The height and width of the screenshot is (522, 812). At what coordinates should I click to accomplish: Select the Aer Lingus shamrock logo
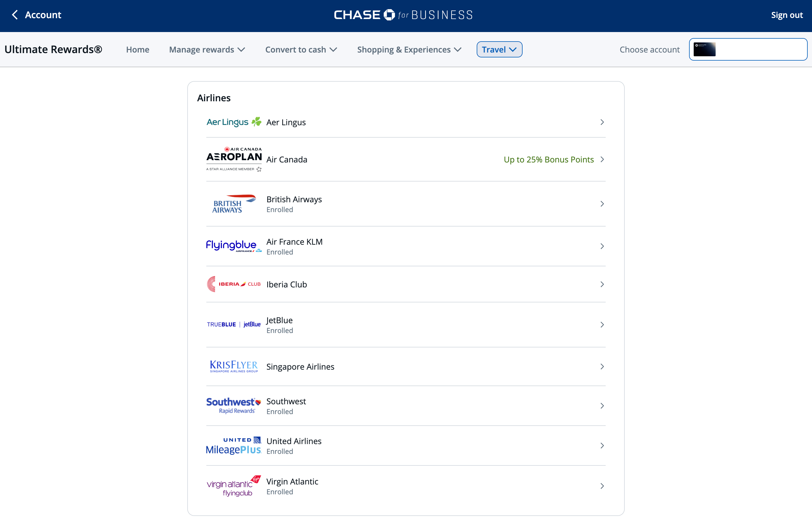234,122
